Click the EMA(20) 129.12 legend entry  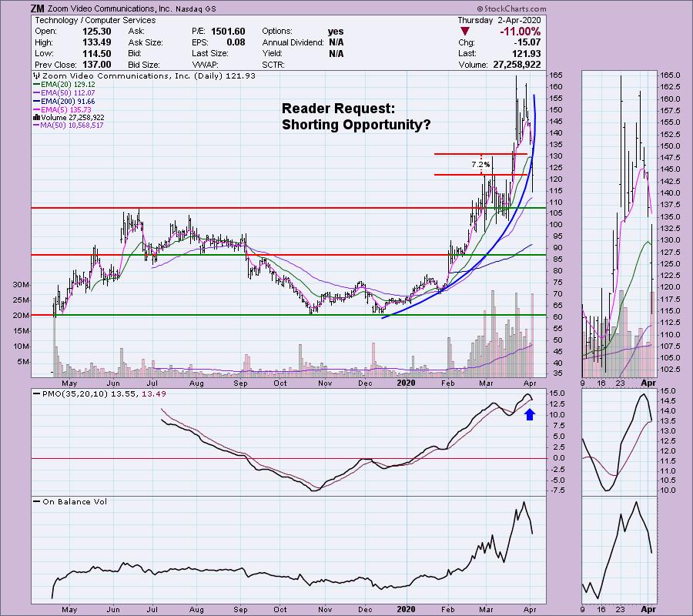(64, 85)
